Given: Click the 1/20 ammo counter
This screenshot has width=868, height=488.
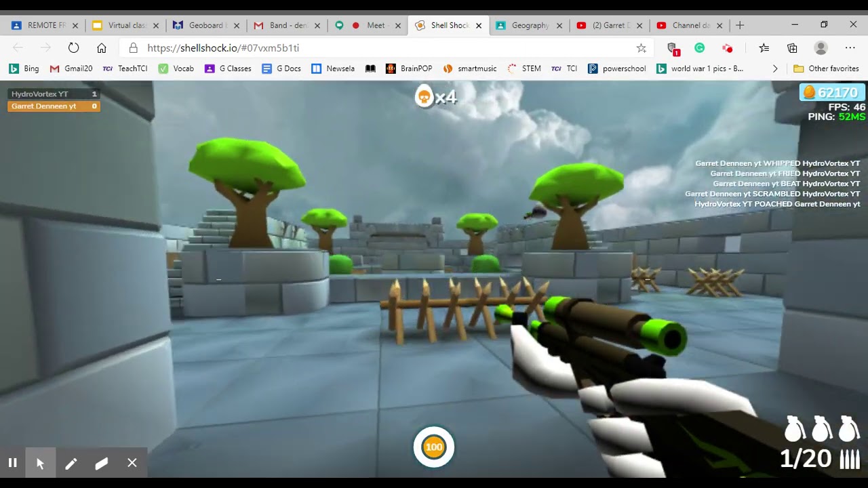Looking at the screenshot, I should click(806, 459).
